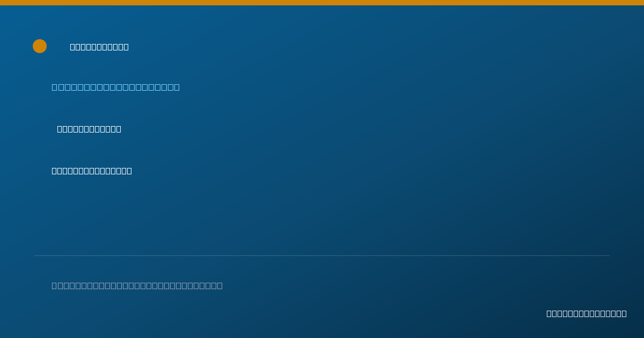Click the orange circle icon
This screenshot has height=338, width=644.
pos(40,46)
